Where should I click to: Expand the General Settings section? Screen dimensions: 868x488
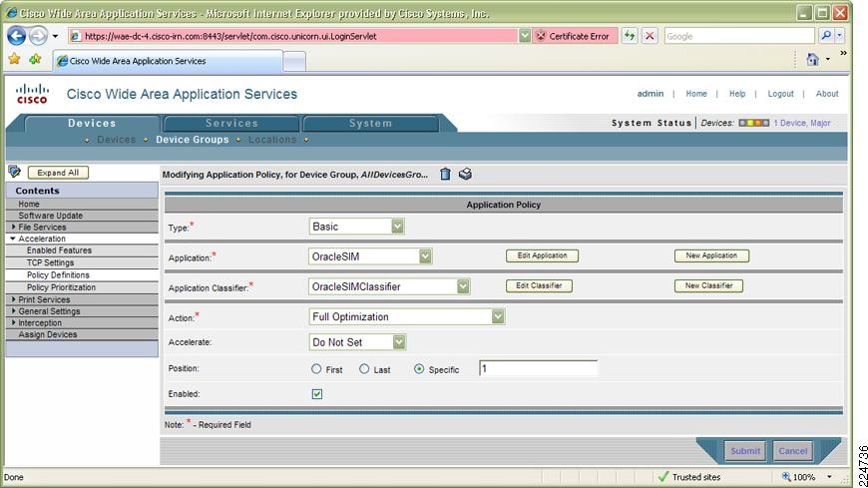tap(13, 310)
